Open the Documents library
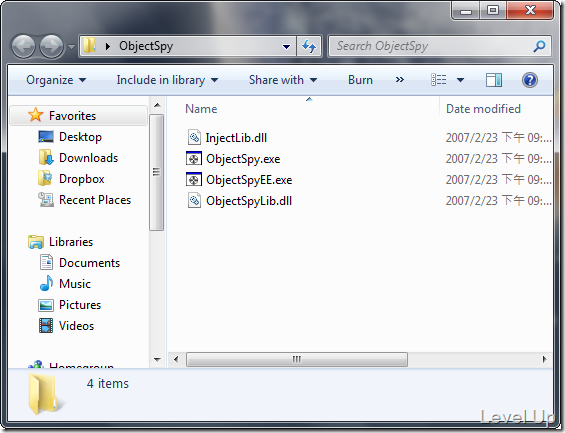Screen dimensions: 565x433 pyautogui.click(x=89, y=263)
